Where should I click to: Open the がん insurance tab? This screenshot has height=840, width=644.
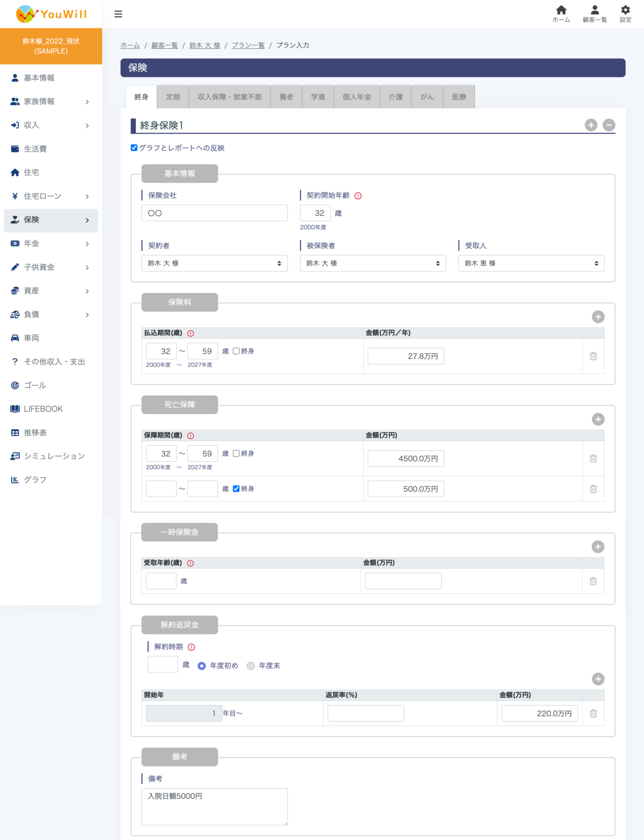tap(427, 97)
